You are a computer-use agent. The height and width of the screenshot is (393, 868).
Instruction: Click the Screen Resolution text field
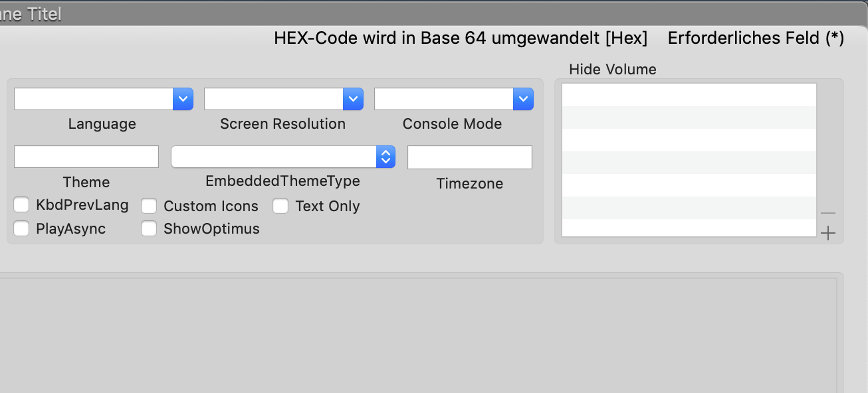[273, 99]
